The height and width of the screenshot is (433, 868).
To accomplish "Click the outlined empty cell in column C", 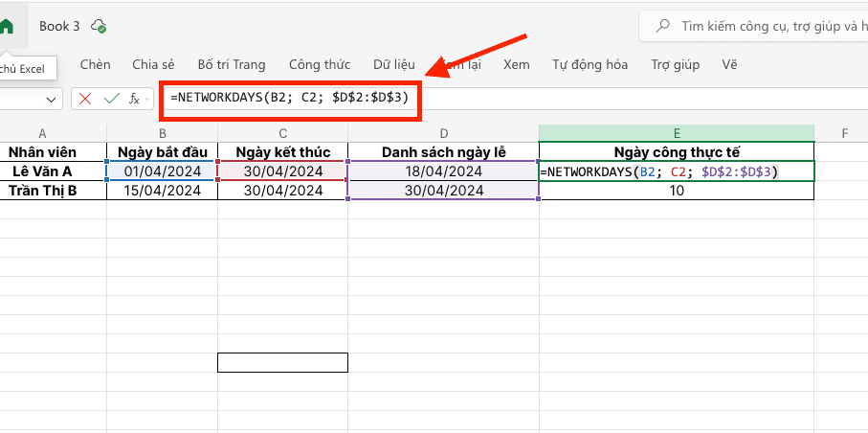I will [x=283, y=362].
